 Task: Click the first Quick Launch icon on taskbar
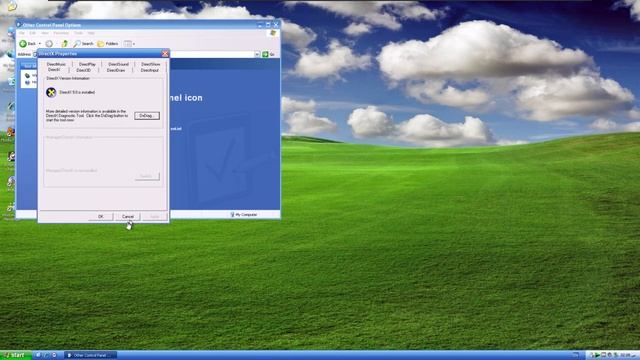coord(38,355)
